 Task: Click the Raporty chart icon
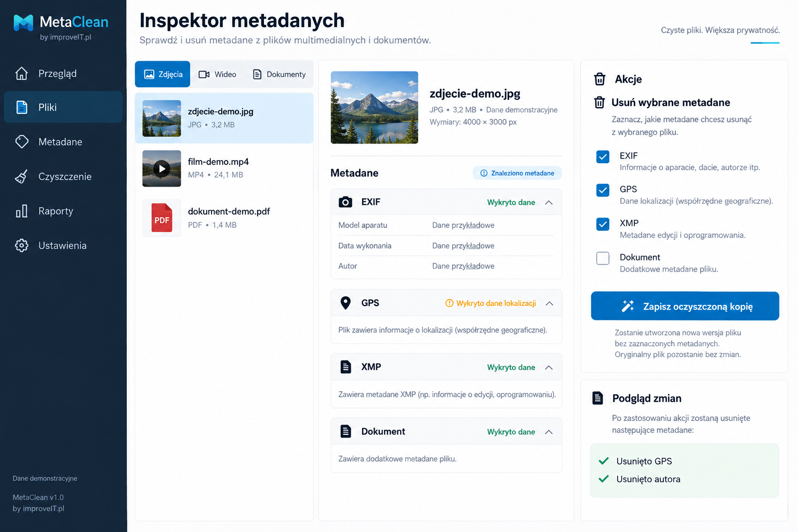click(21, 211)
